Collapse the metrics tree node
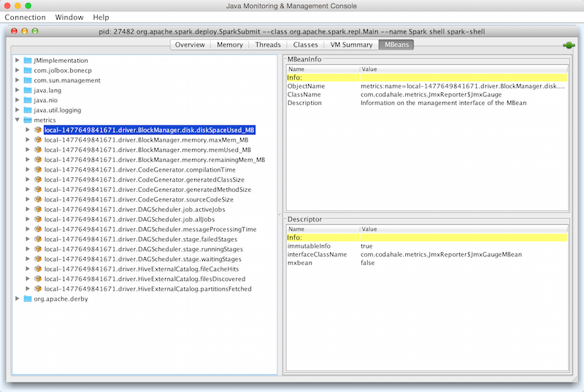 [18, 120]
